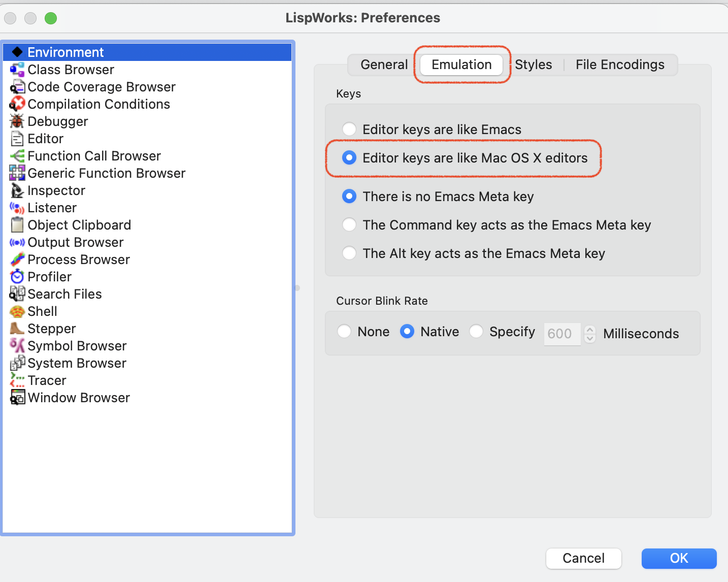Click the milliseconds value field showing 600
The image size is (728, 582).
click(562, 334)
